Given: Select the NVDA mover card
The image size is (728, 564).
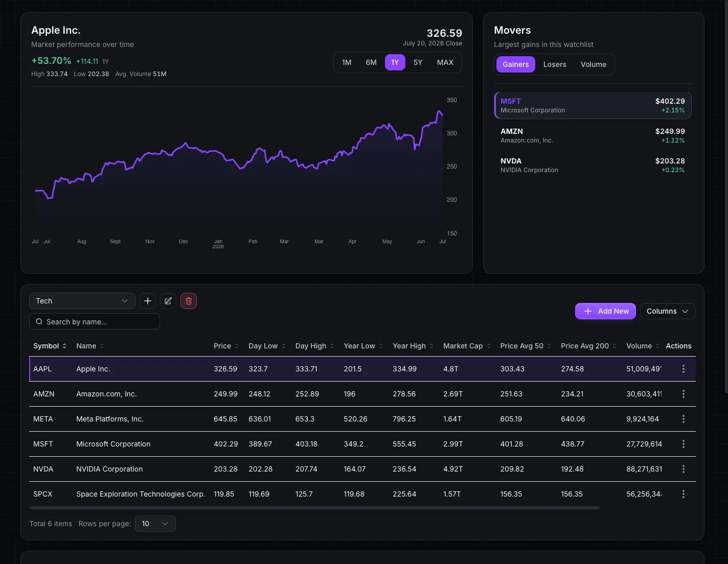Looking at the screenshot, I should pos(593,165).
